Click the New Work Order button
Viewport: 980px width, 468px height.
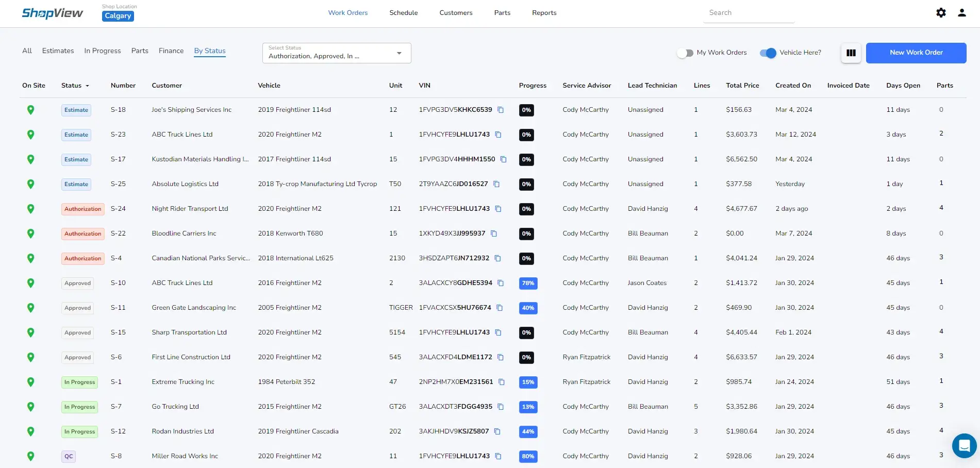coord(916,53)
